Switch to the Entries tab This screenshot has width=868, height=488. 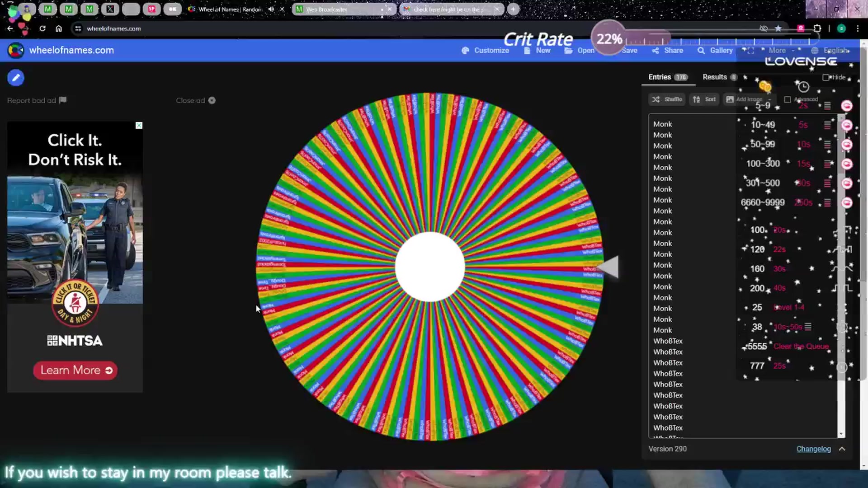[668, 77]
